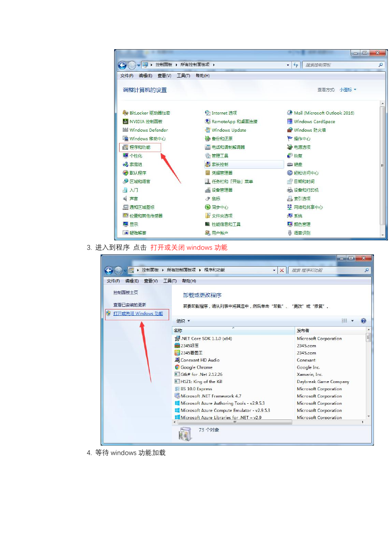Open the 鼠标 mouse icon
The height and width of the screenshot is (554, 392).
[x=208, y=199]
